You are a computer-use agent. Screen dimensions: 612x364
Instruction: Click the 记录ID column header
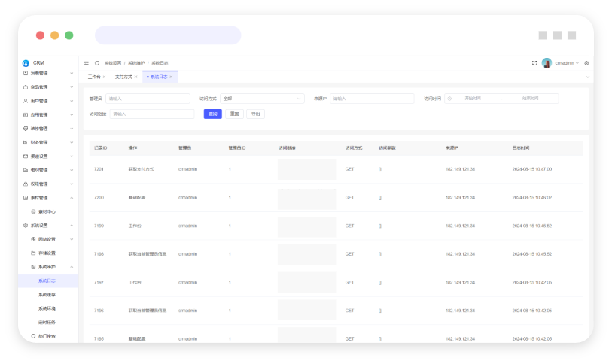(100, 148)
